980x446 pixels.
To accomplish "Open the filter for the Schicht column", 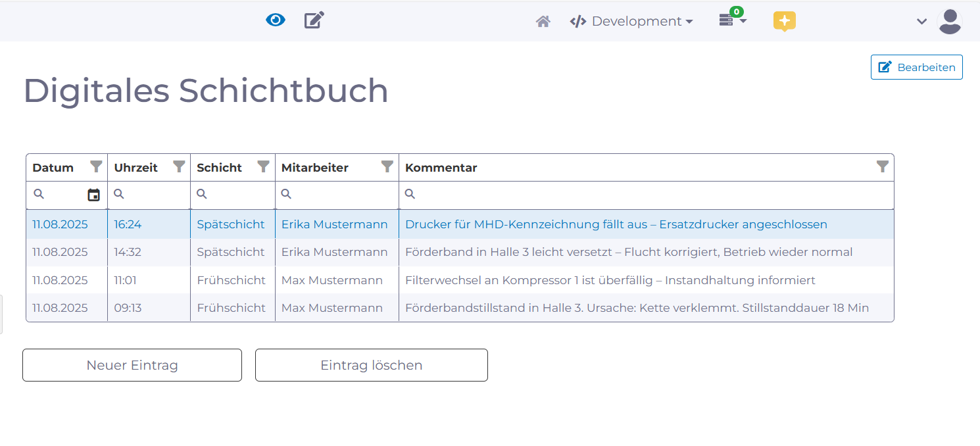I will [x=263, y=166].
